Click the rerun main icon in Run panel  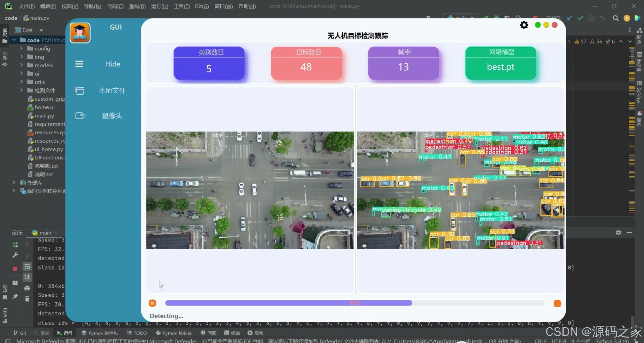click(15, 245)
